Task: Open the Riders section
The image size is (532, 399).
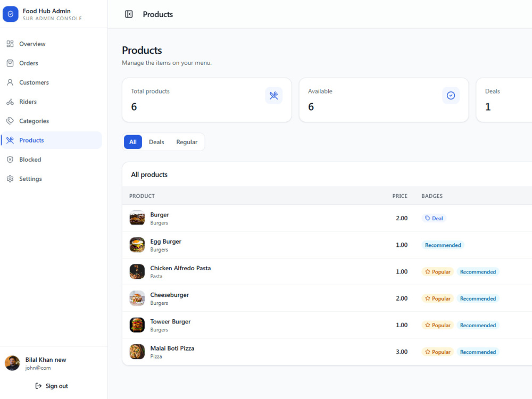Action: [52, 102]
